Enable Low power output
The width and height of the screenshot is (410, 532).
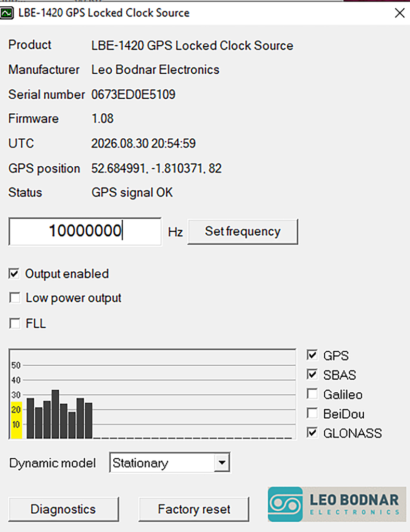14,298
